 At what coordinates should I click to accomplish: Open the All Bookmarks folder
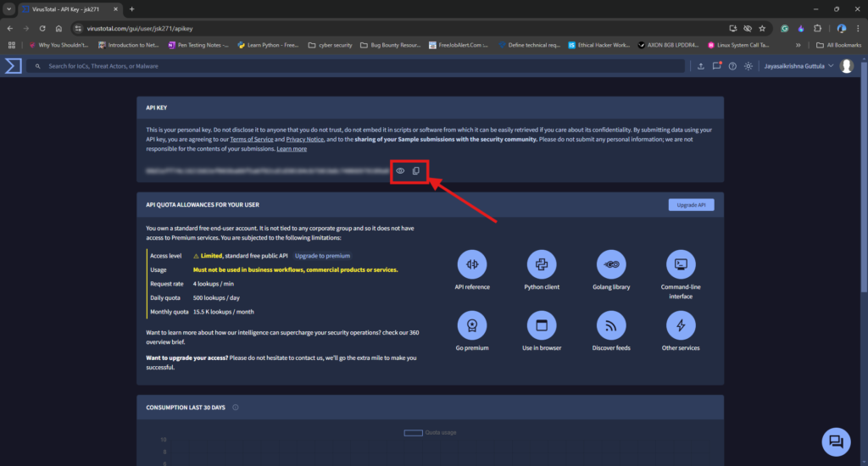838,46
